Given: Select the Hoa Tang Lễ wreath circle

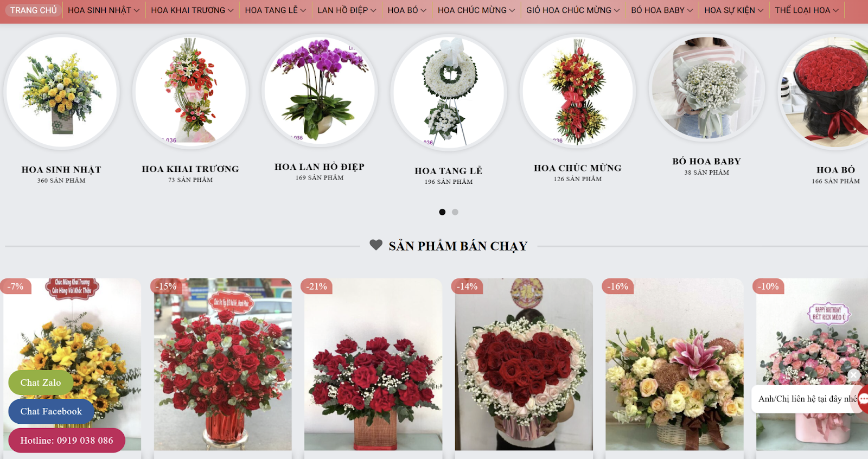Looking at the screenshot, I should tap(449, 92).
